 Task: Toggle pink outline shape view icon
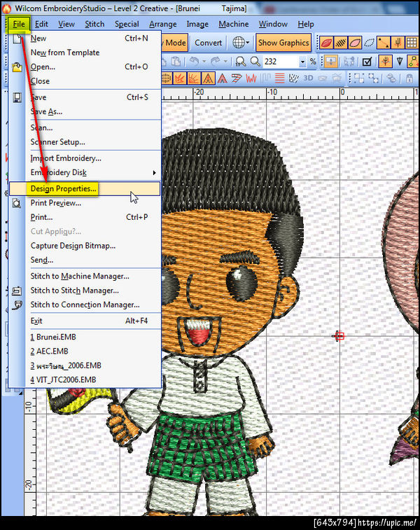(355, 43)
